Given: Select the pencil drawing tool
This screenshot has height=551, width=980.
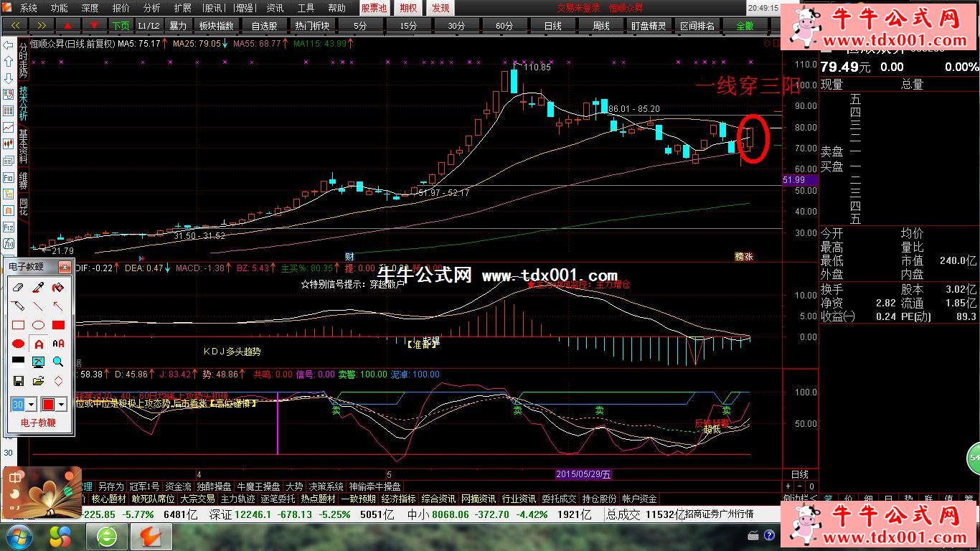Looking at the screenshot, I should (19, 306).
